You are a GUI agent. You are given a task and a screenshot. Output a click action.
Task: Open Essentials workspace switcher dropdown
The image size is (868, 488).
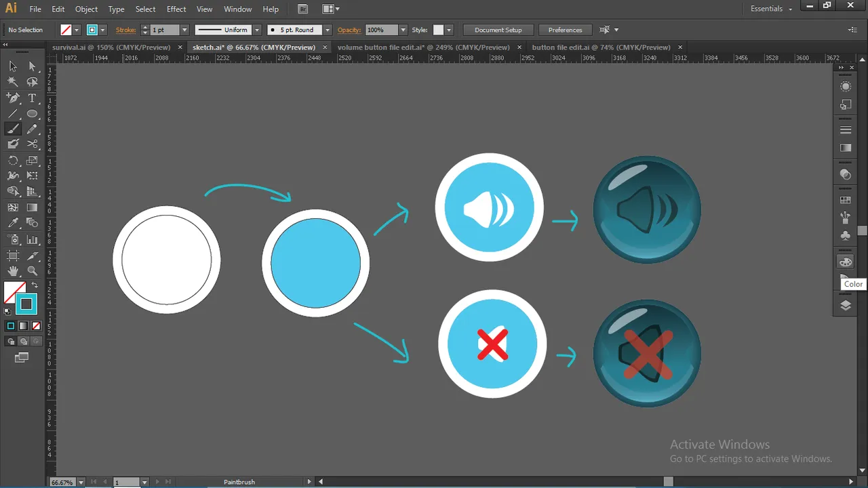tap(771, 9)
